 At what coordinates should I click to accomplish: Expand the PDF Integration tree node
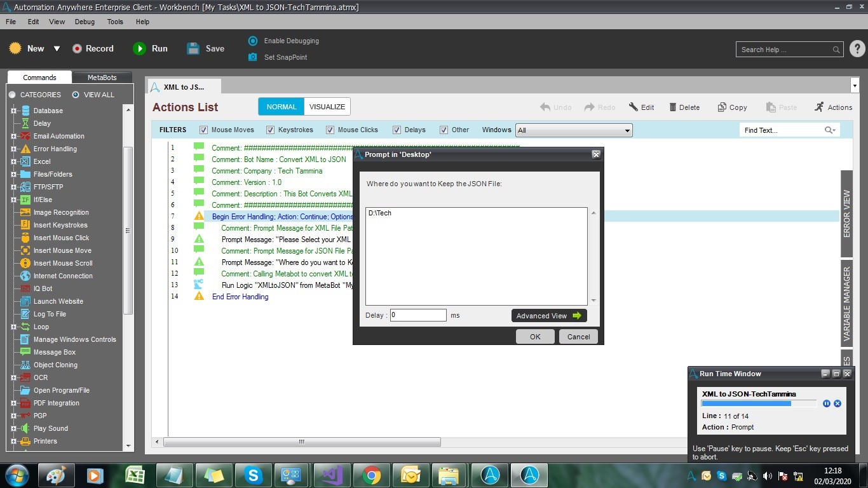(13, 403)
